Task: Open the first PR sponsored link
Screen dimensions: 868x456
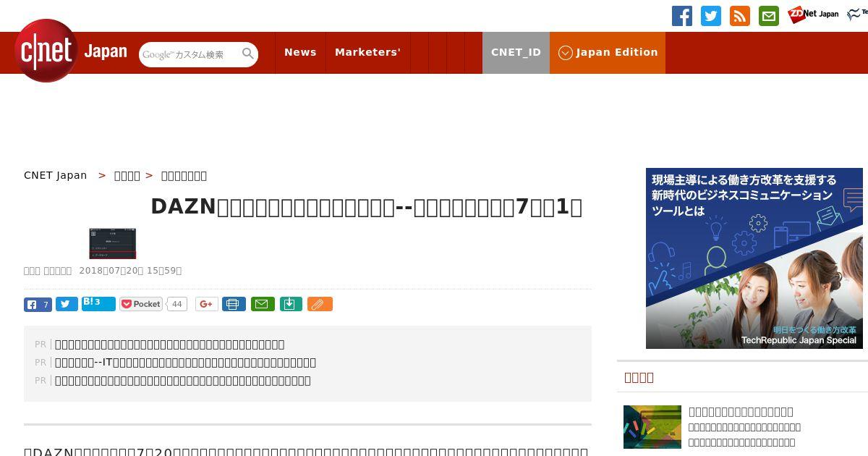Action: click(x=169, y=345)
